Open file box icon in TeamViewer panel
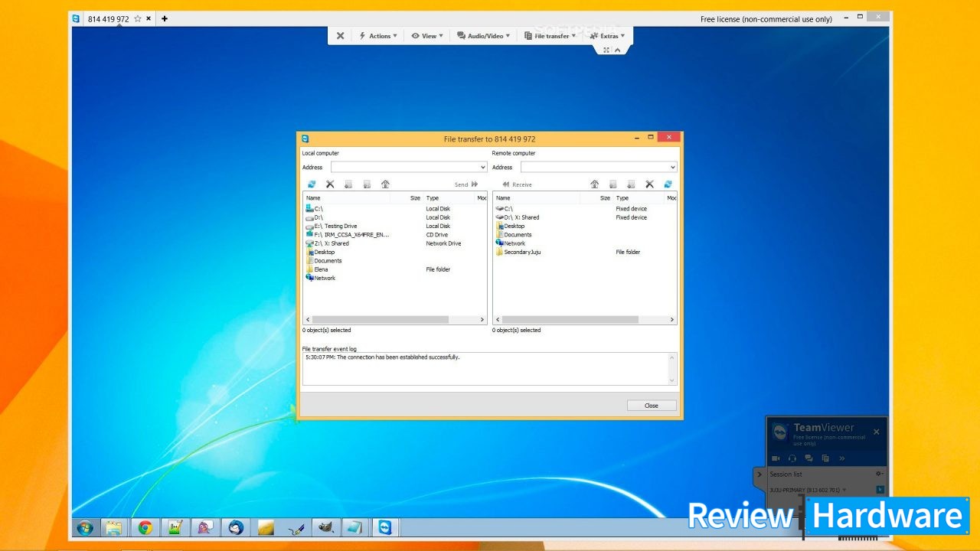Viewport: 980px width, 551px height. 825,458
